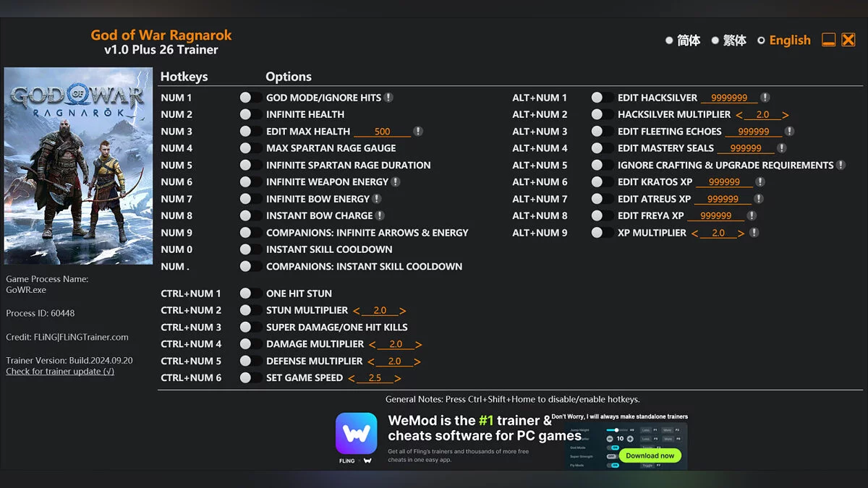
Task: Click the info icon next to Ignore Crafting & Upgrade Requirements
Action: click(841, 165)
